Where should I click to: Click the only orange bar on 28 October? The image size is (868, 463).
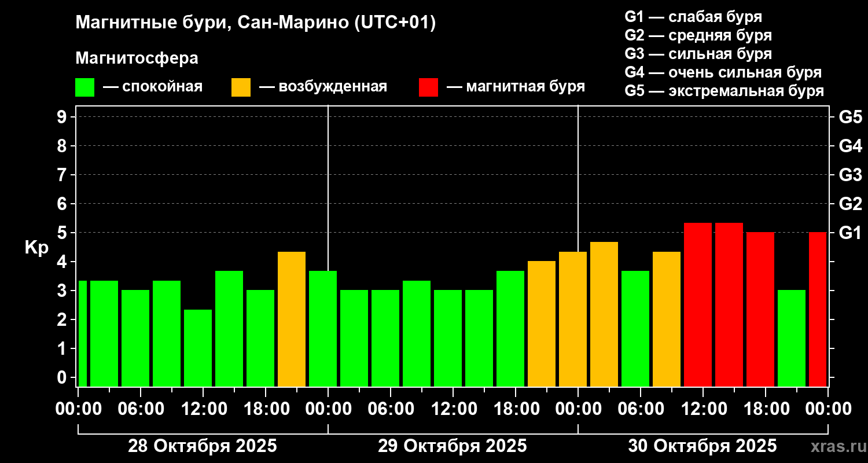292,319
